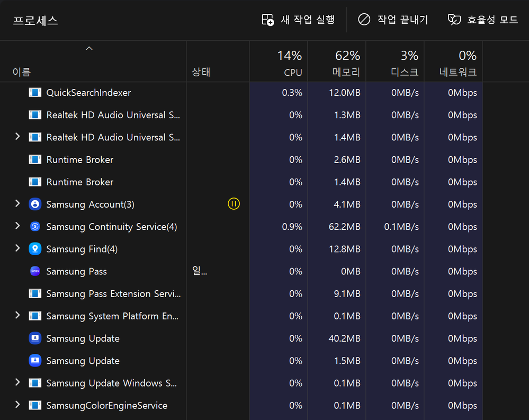Select the Samsung Pass Extension Servi... row
The image size is (529, 420).
coord(241,293)
